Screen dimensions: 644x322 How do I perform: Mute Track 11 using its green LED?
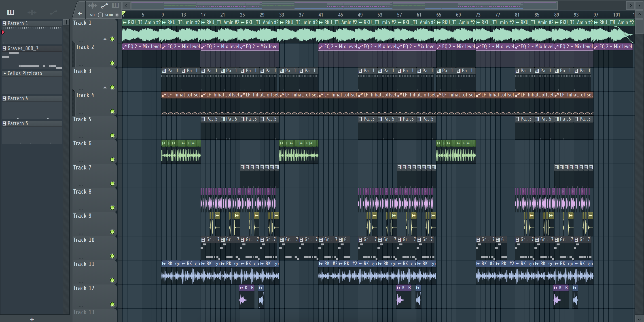click(112, 280)
